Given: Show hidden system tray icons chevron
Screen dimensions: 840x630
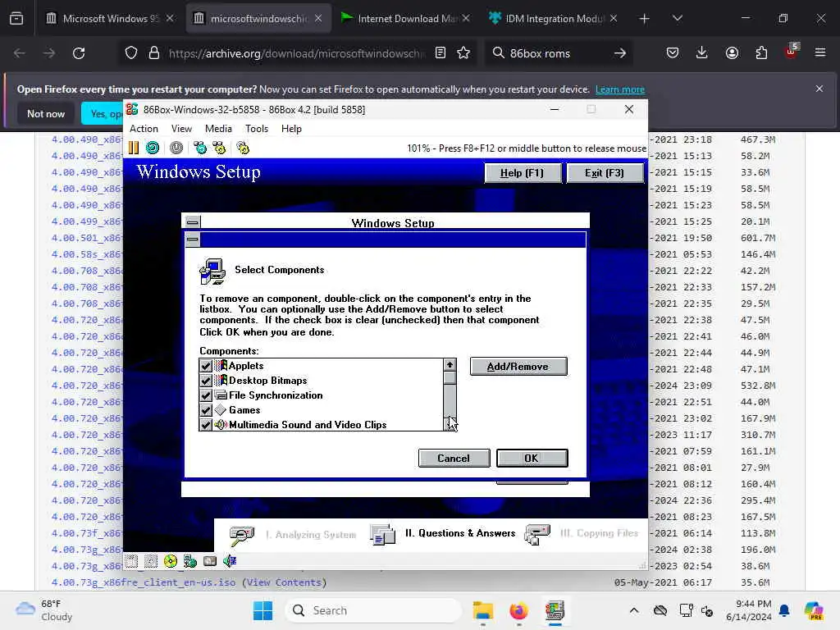Looking at the screenshot, I should [x=634, y=610].
